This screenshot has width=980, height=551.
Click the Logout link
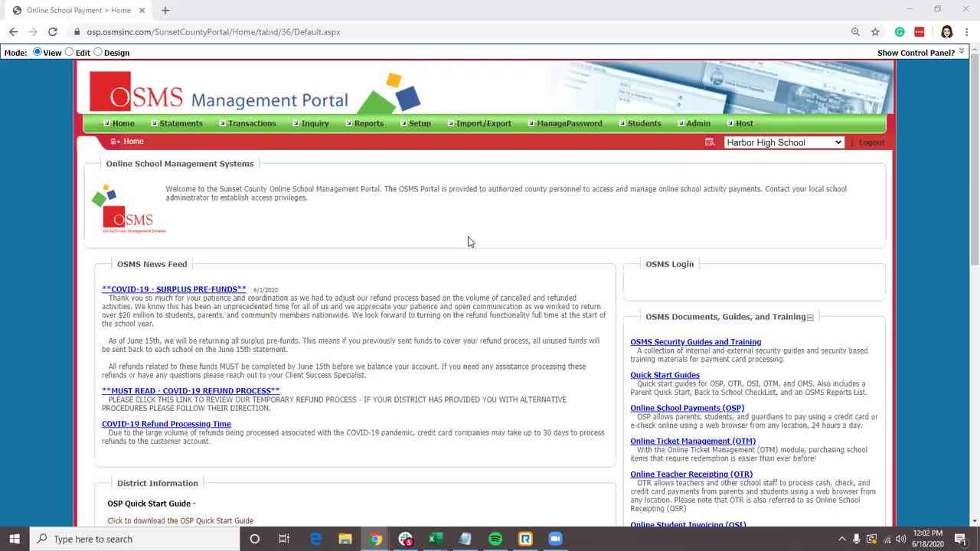tap(871, 142)
